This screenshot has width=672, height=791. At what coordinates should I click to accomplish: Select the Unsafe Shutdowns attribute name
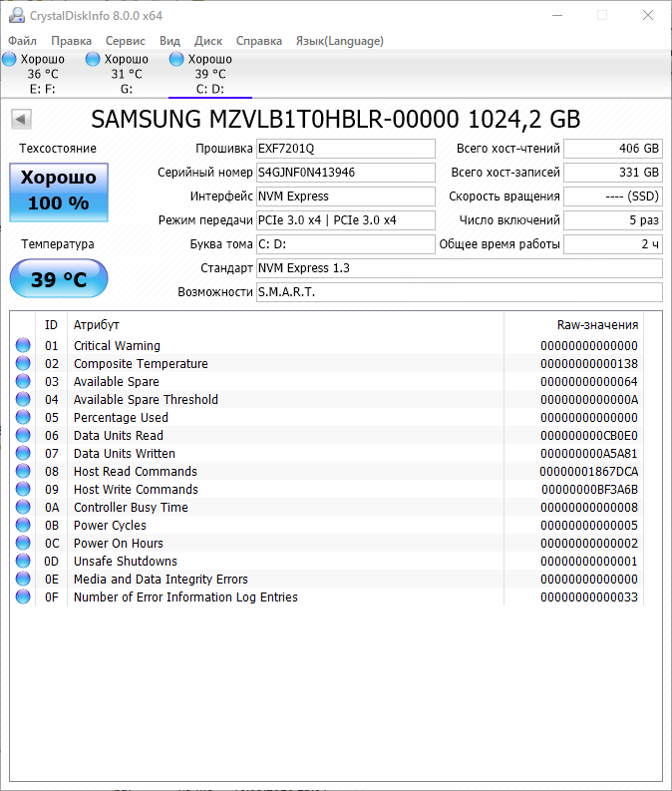point(126,561)
